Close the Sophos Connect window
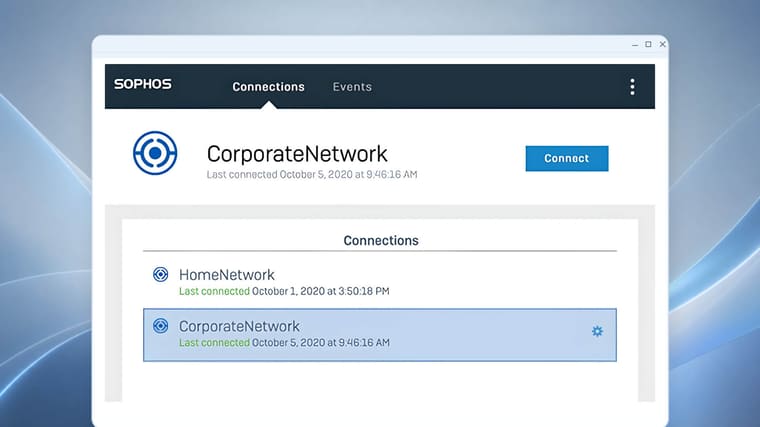 (x=663, y=44)
